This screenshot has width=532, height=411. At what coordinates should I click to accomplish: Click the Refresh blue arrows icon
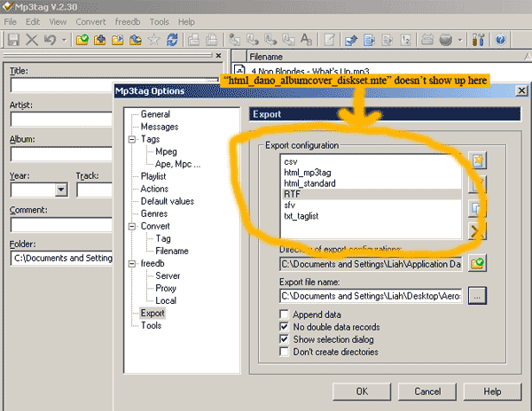[x=172, y=40]
